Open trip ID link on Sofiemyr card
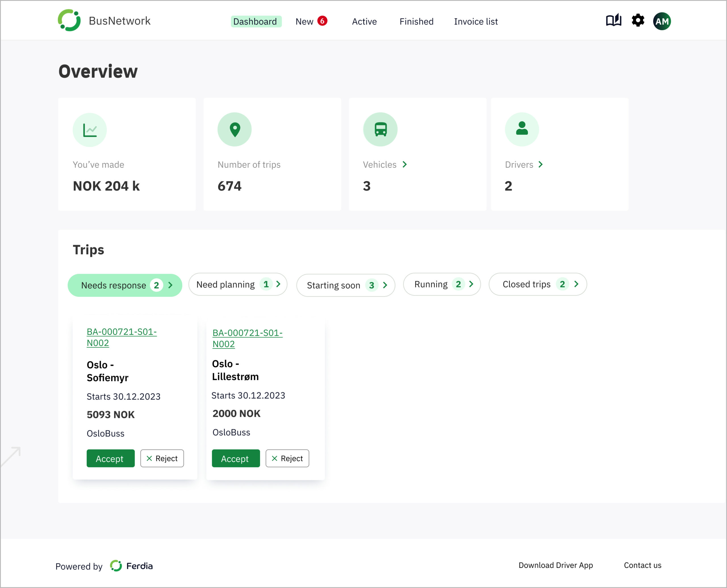 pos(122,337)
